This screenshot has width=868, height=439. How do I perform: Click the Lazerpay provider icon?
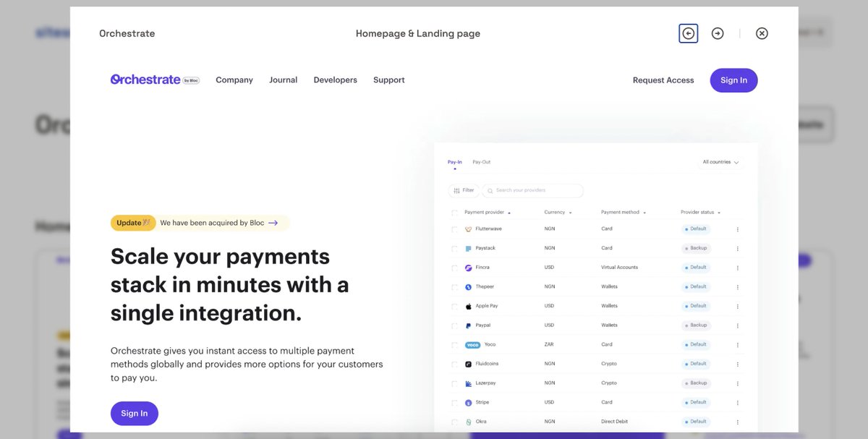[469, 383]
